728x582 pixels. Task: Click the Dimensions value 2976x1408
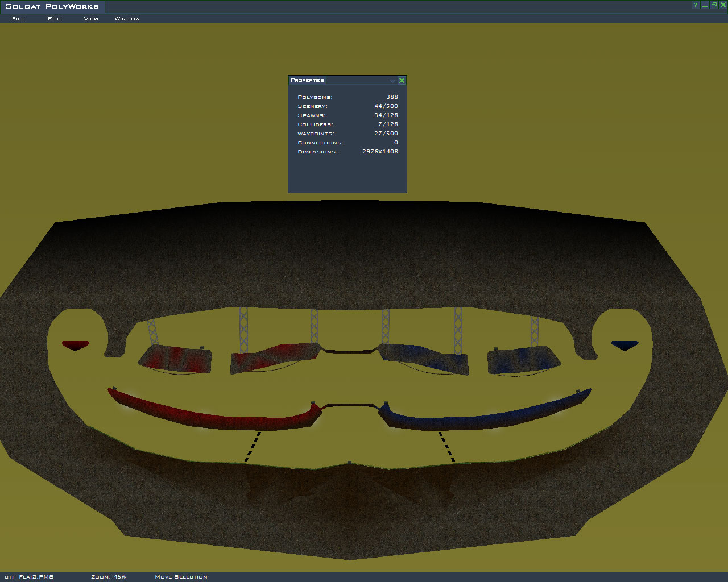(x=380, y=152)
